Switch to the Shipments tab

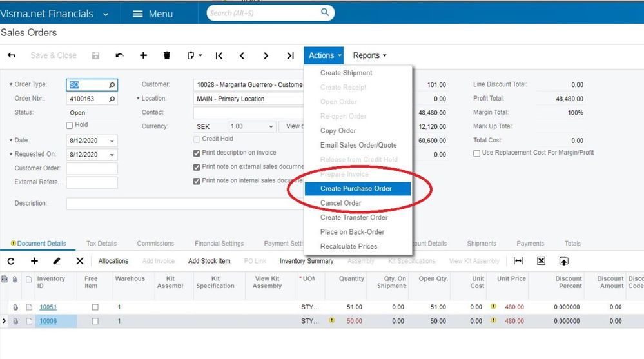(x=482, y=244)
